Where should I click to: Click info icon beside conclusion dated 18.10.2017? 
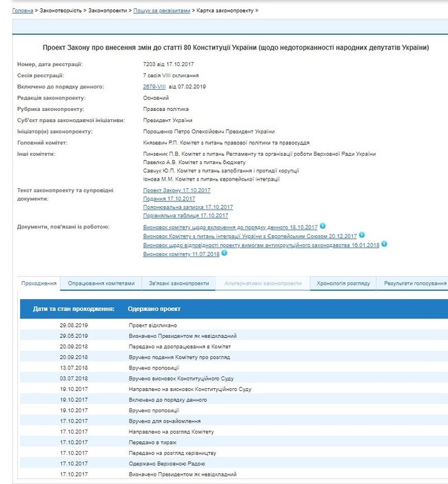(323, 226)
